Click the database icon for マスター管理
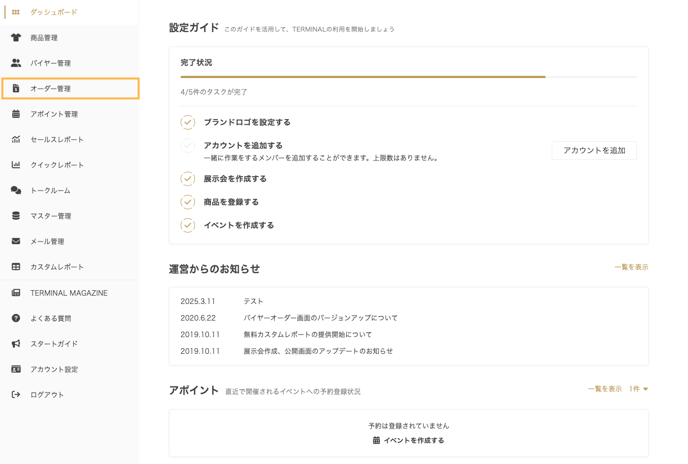This screenshot has width=688, height=464. [16, 216]
